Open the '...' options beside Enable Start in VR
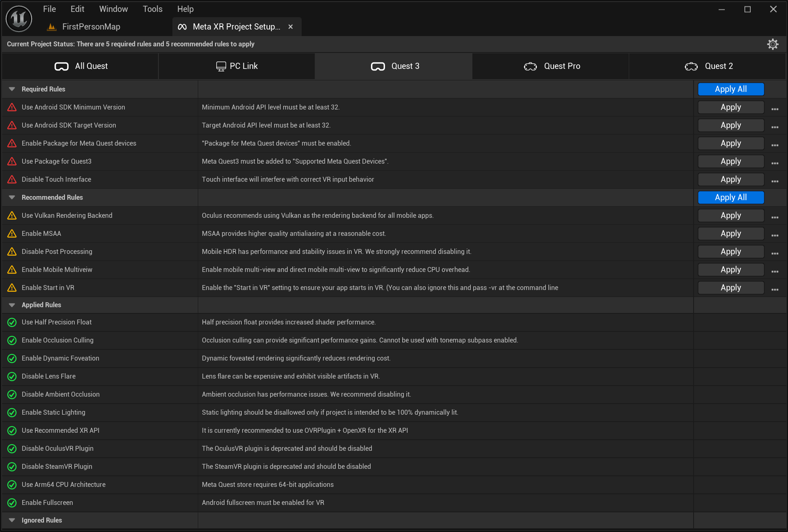 point(775,289)
